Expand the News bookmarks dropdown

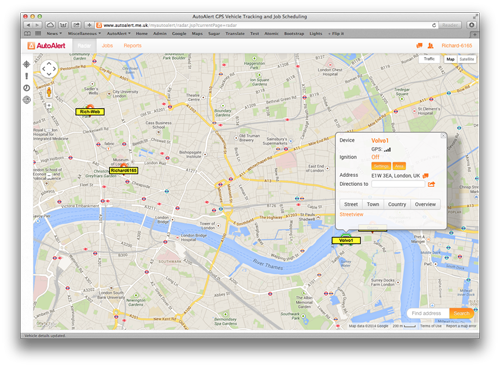pos(54,34)
